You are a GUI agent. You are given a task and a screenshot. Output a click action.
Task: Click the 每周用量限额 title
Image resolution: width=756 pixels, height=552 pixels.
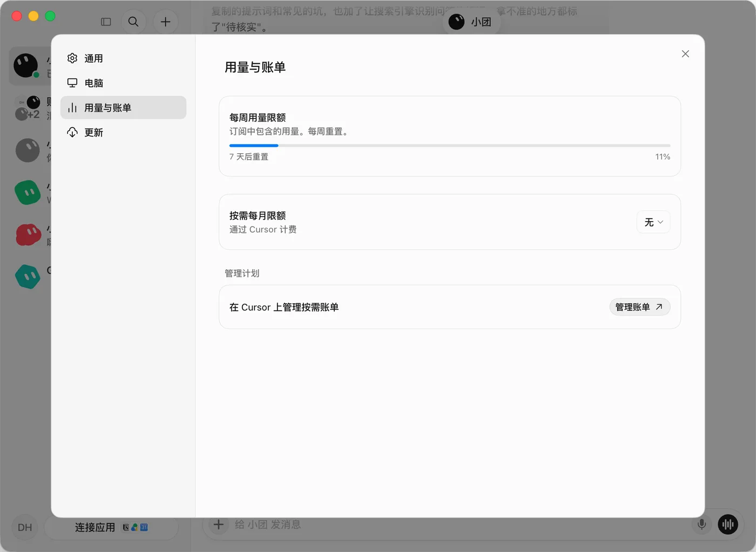(258, 118)
